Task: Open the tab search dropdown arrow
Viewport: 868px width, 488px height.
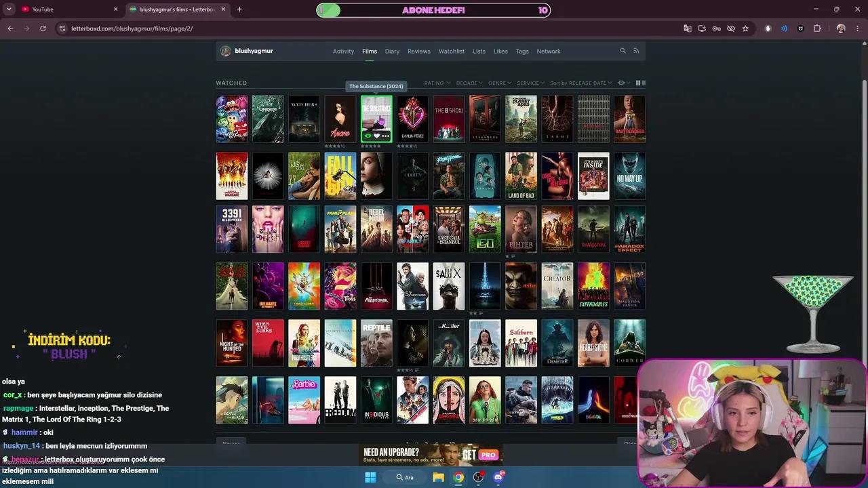Action: [9, 9]
